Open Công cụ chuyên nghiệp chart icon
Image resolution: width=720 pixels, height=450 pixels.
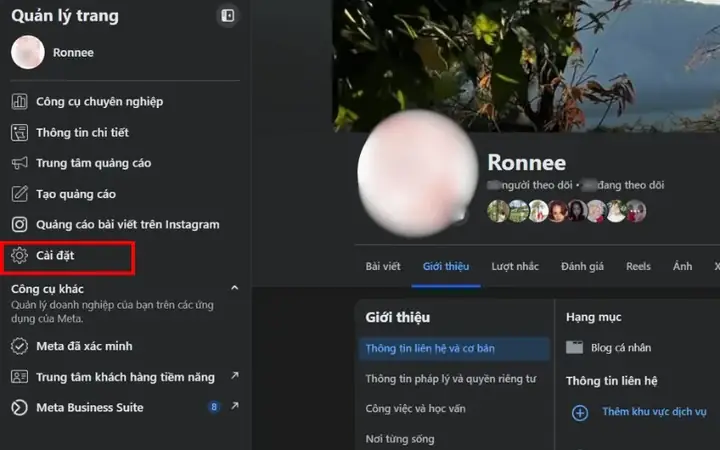pos(19,101)
